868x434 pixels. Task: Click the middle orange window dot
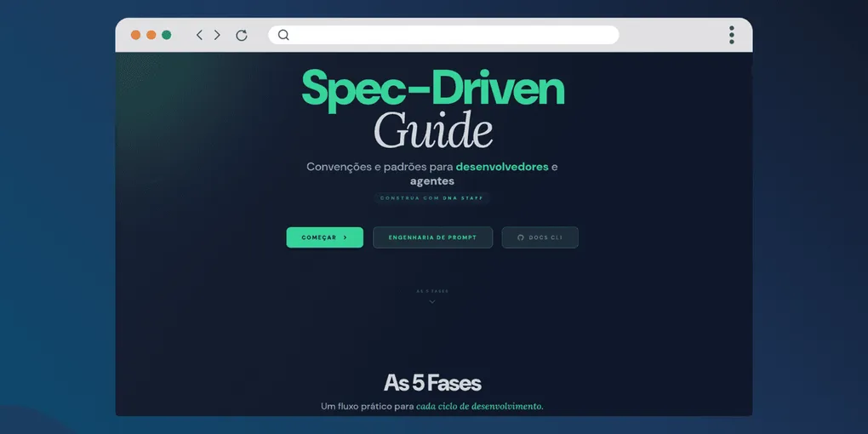[151, 35]
